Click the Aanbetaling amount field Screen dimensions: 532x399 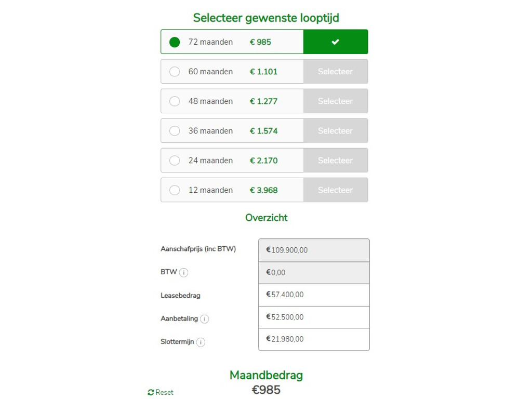coord(314,317)
